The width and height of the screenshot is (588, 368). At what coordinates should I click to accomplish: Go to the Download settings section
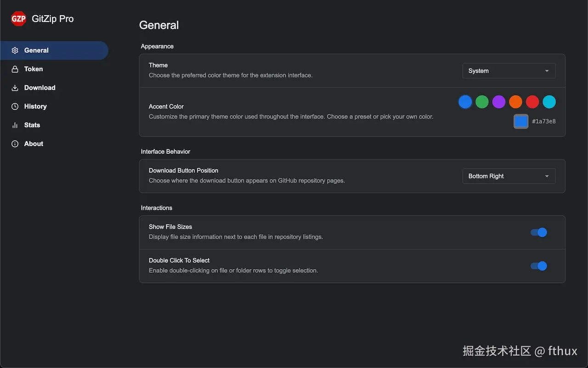pos(54,88)
